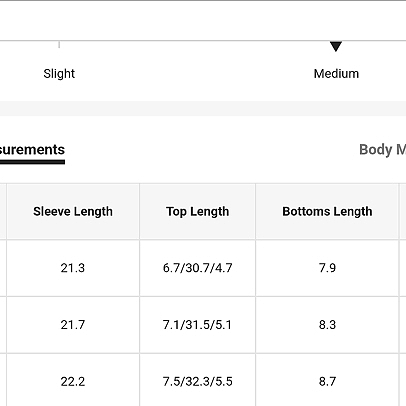Select the 22.2 sleeve length cell
The image size is (406, 406).
click(x=73, y=381)
